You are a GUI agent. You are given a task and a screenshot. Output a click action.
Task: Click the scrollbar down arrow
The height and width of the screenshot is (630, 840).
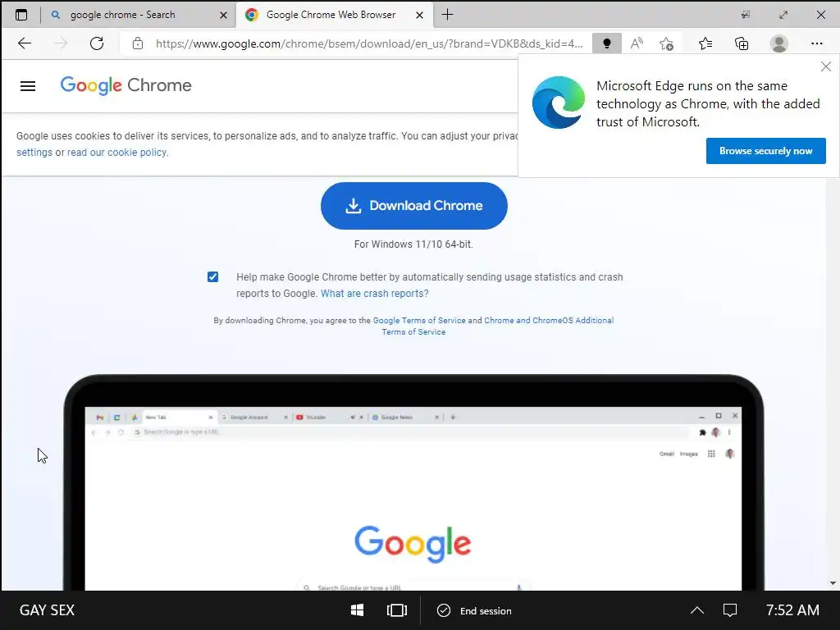833,583
